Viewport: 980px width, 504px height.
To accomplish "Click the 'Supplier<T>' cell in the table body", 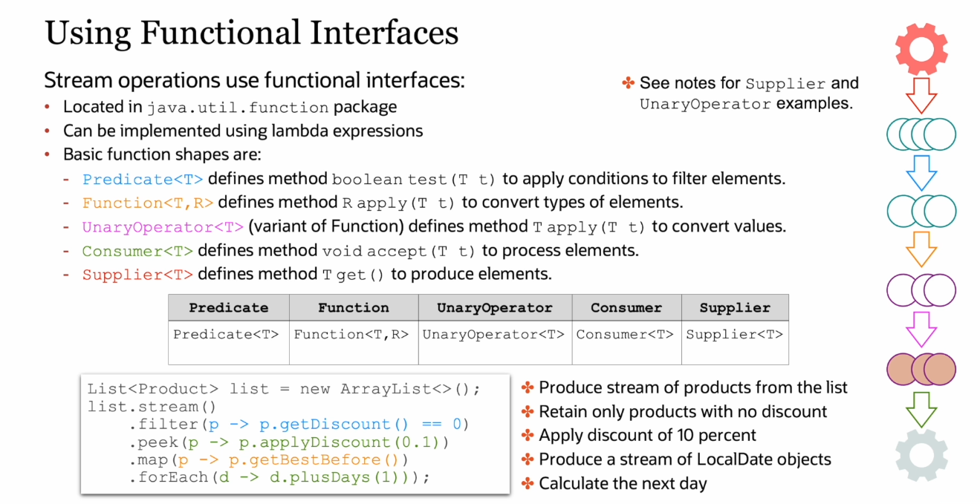I will [x=735, y=342].
